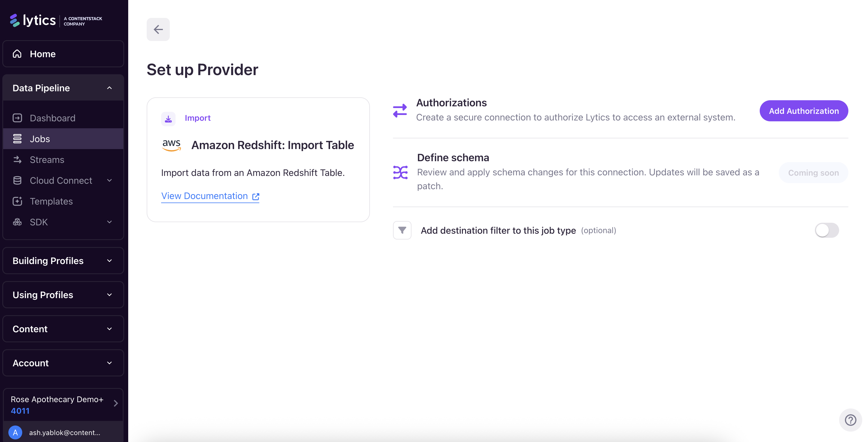868x442 pixels.
Task: Click the (optional) label
Action: coord(598,231)
